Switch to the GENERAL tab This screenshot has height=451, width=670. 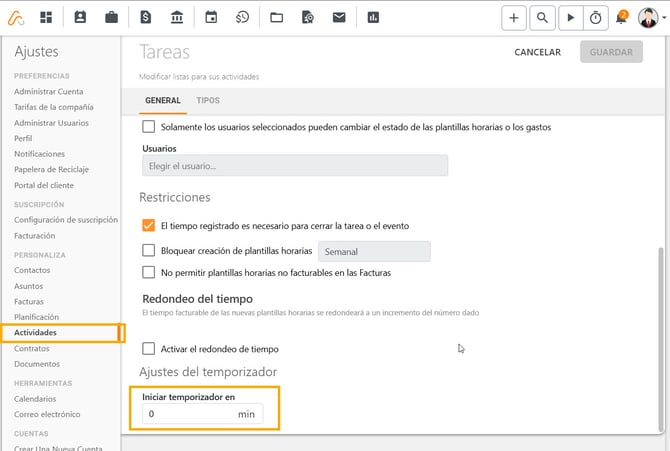pyautogui.click(x=163, y=100)
